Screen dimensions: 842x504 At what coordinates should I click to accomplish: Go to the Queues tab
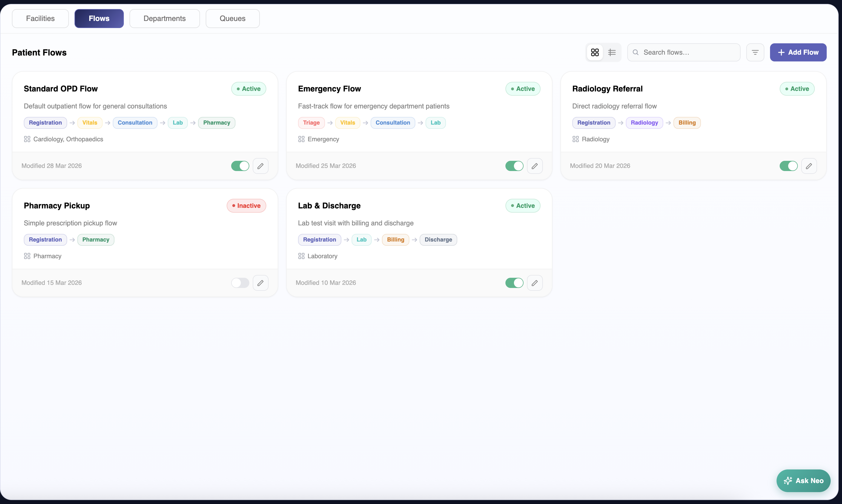pos(232,18)
